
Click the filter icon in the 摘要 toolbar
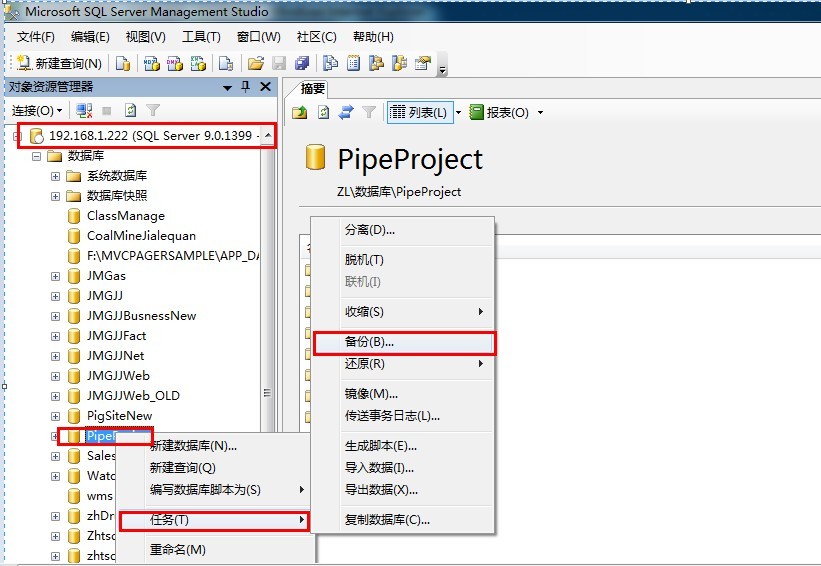click(369, 113)
